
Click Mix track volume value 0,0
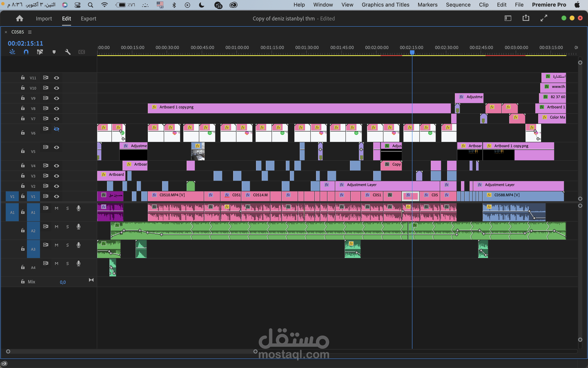click(x=63, y=282)
